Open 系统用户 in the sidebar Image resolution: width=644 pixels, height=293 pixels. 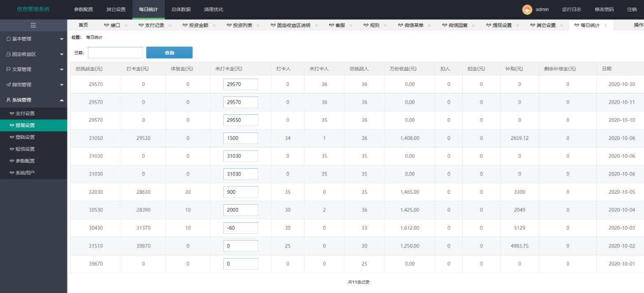[x=33, y=172]
